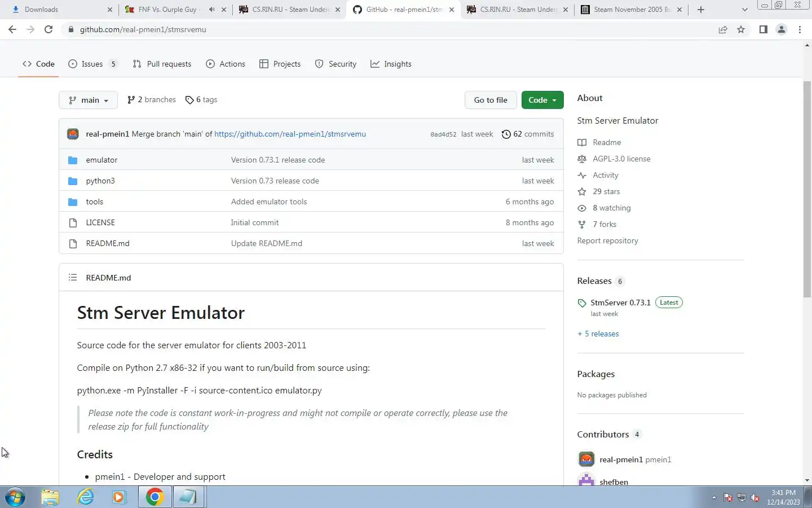Open 'Initial commit' message link
The width and height of the screenshot is (812, 508).
255,222
